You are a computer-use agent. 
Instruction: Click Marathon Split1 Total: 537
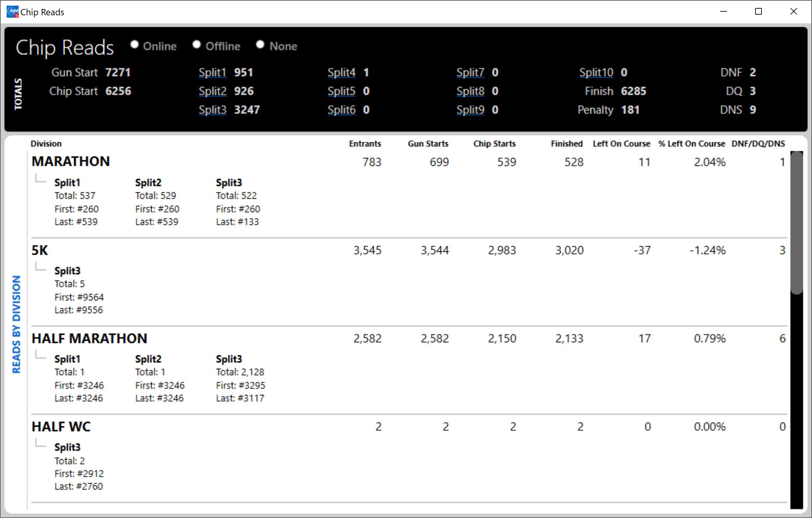tap(75, 196)
